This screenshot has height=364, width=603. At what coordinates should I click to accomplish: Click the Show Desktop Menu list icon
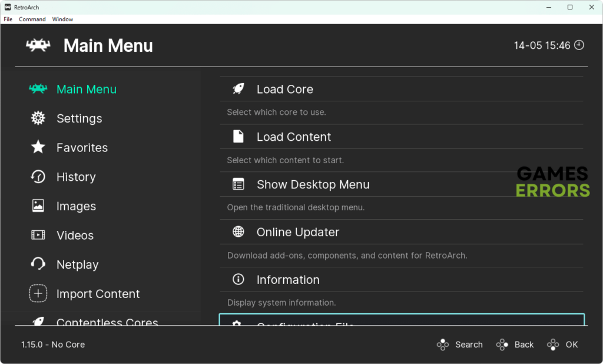238,184
